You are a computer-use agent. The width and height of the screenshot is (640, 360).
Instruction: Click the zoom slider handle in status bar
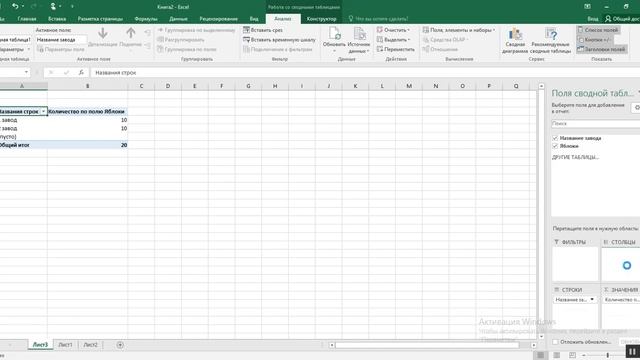pyautogui.click(x=608, y=356)
